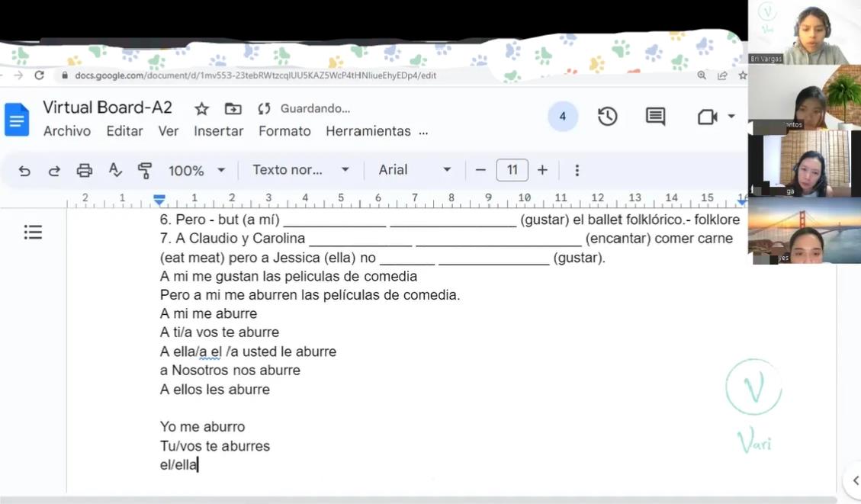This screenshot has width=861, height=504.
Task: Expand the text style dropdown
Action: 300,170
